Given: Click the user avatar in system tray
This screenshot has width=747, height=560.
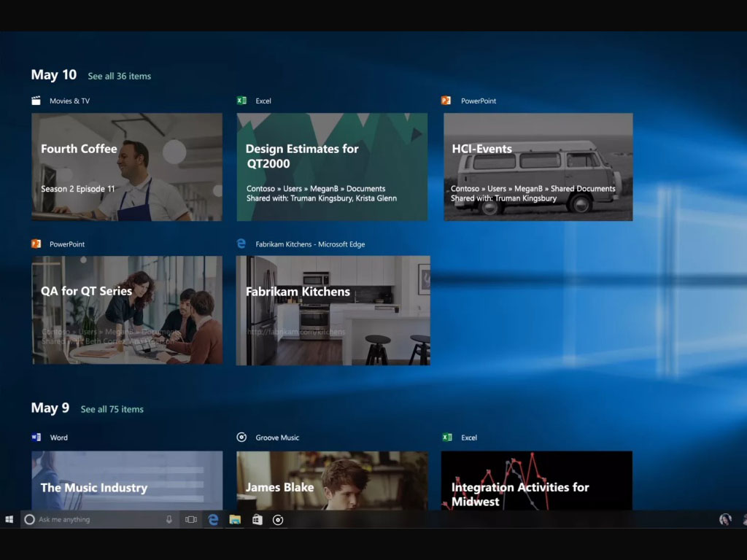Looking at the screenshot, I should pos(725,519).
